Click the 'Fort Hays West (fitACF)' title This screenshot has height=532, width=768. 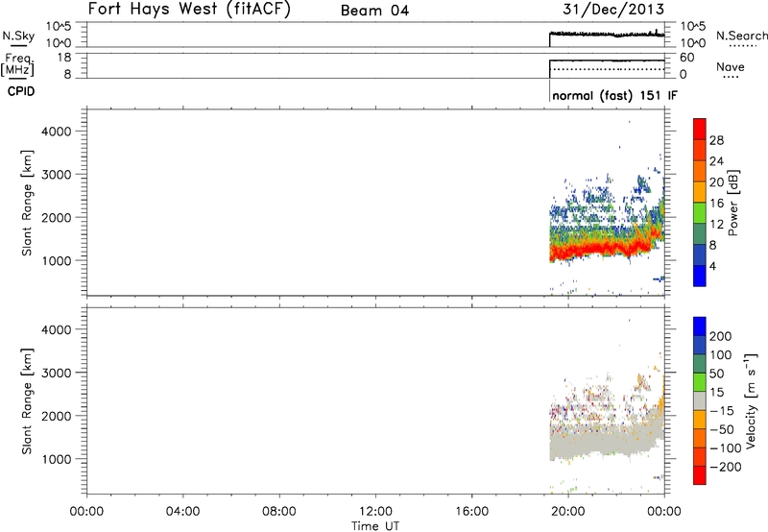pyautogui.click(x=189, y=10)
